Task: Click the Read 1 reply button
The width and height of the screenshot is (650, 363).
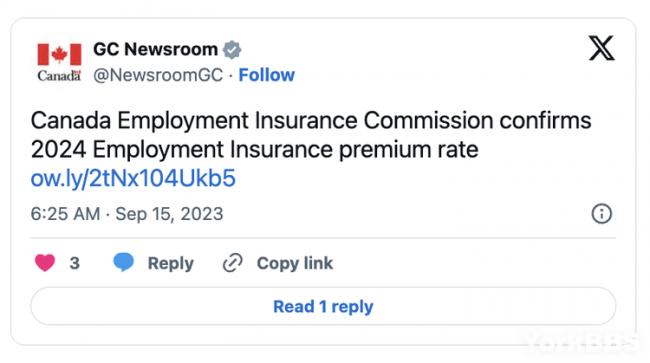Action: 323,306
